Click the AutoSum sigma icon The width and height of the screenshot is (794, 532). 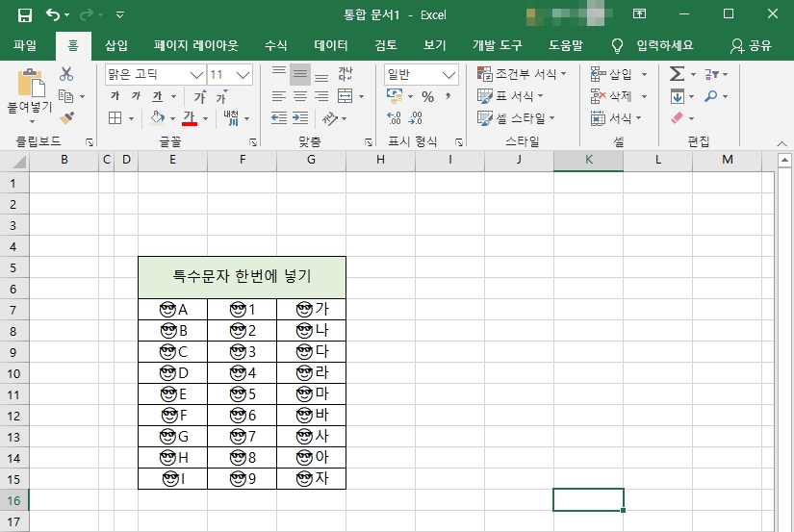(x=677, y=74)
